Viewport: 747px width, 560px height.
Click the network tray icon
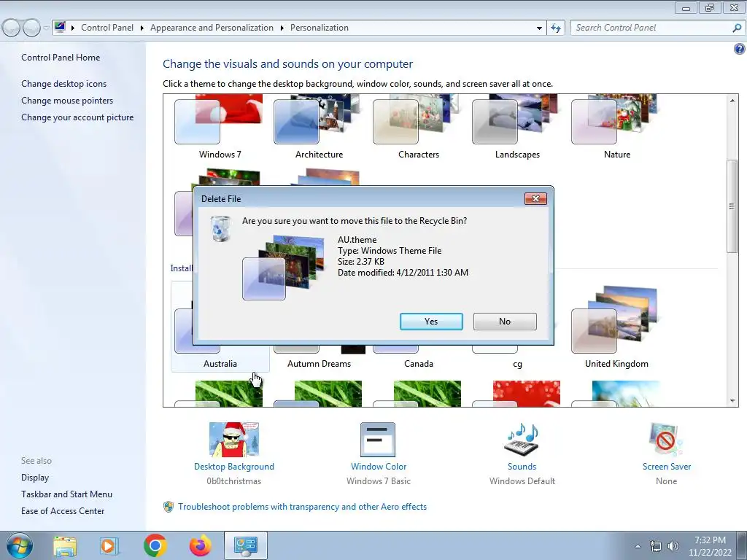coord(656,546)
